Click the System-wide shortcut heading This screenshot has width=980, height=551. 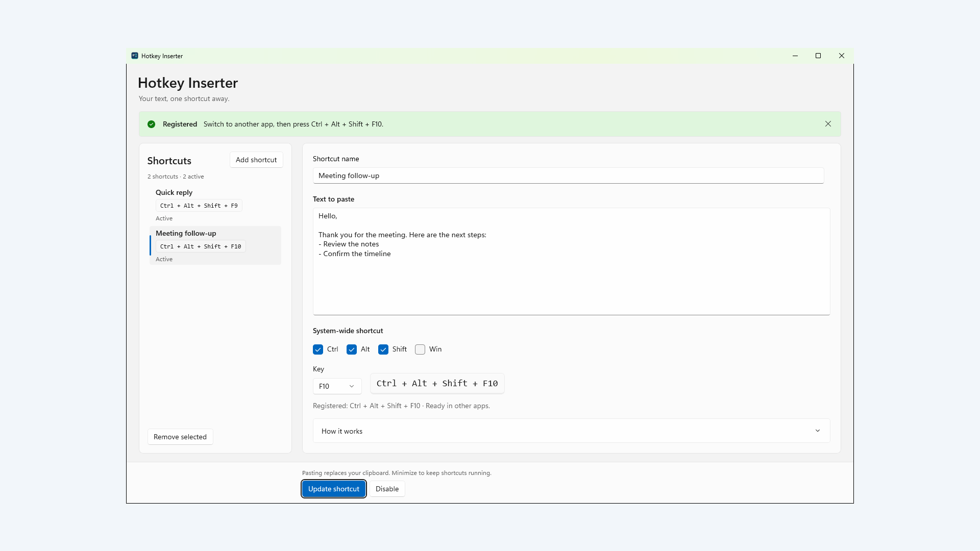click(x=348, y=331)
